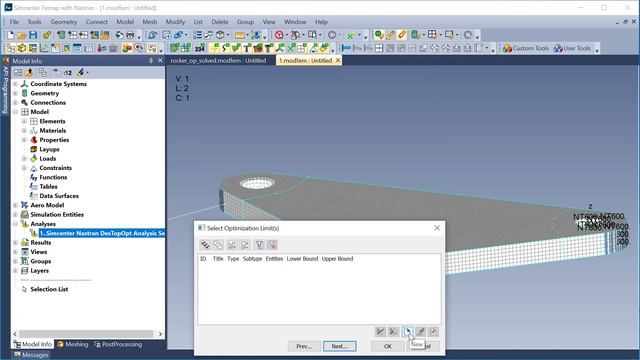Switch to rocker_op_solved.modfem tab
This screenshot has width=640, height=360.
(218, 60)
